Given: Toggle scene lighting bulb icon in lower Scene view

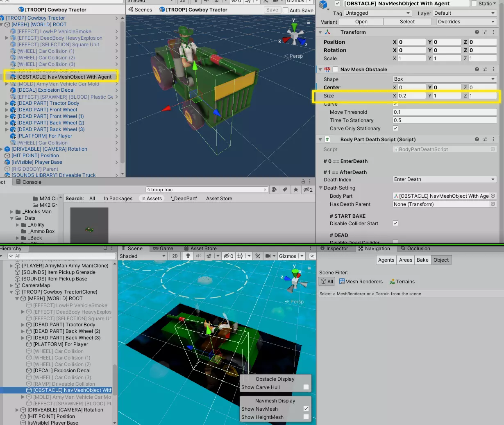Looking at the screenshot, I should (x=188, y=256).
